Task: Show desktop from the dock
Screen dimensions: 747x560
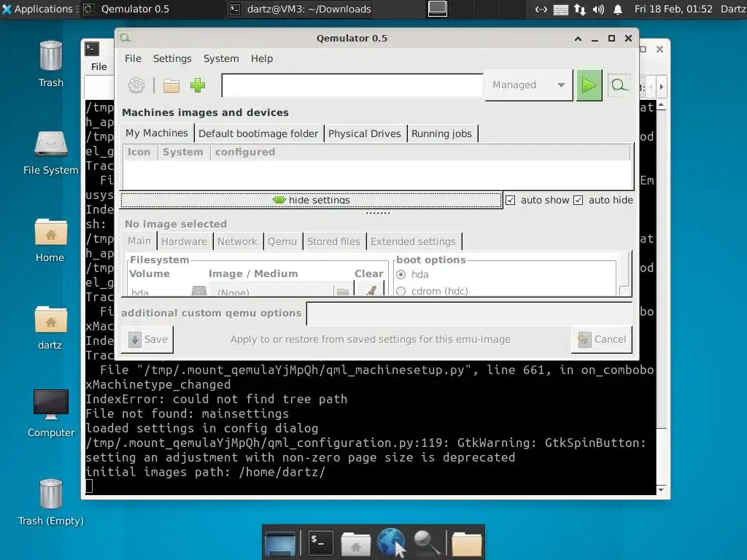Action: [280, 543]
